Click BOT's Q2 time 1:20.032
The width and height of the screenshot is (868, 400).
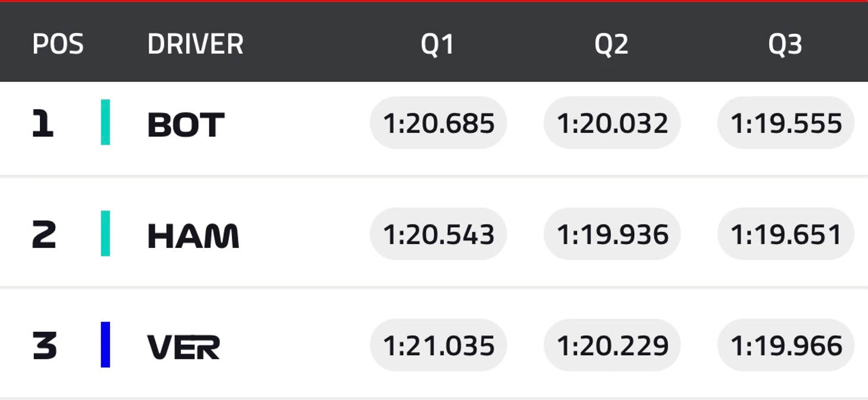pyautogui.click(x=612, y=123)
